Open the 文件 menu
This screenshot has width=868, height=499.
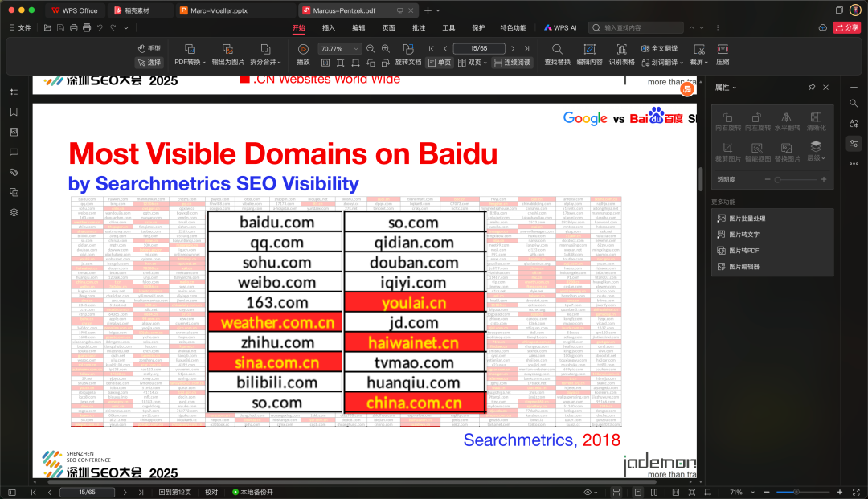click(20, 27)
